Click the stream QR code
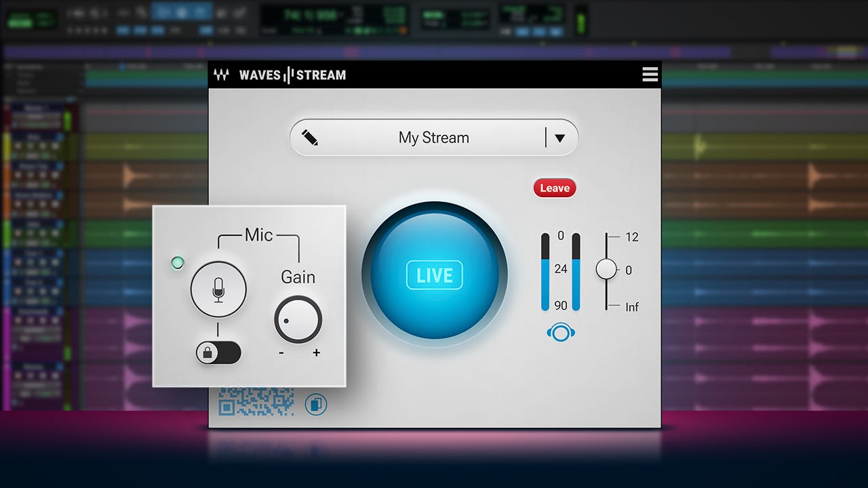Screen dimensions: 868x488 pos(256,401)
